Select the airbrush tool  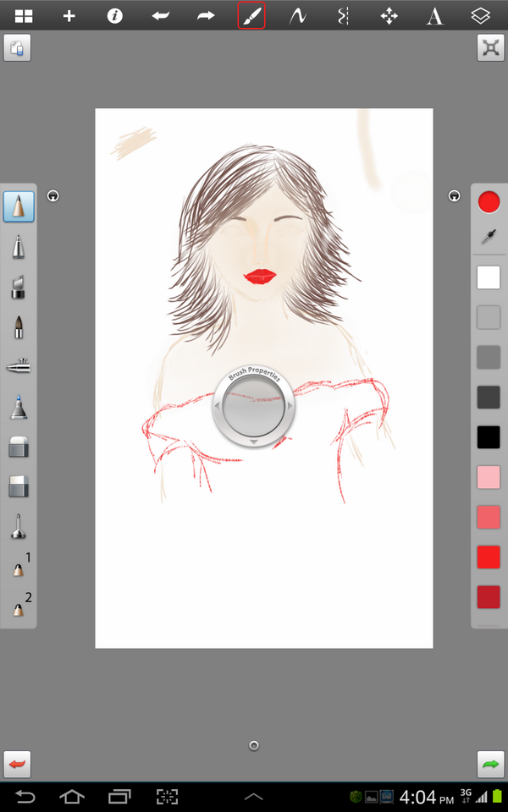pyautogui.click(x=19, y=366)
